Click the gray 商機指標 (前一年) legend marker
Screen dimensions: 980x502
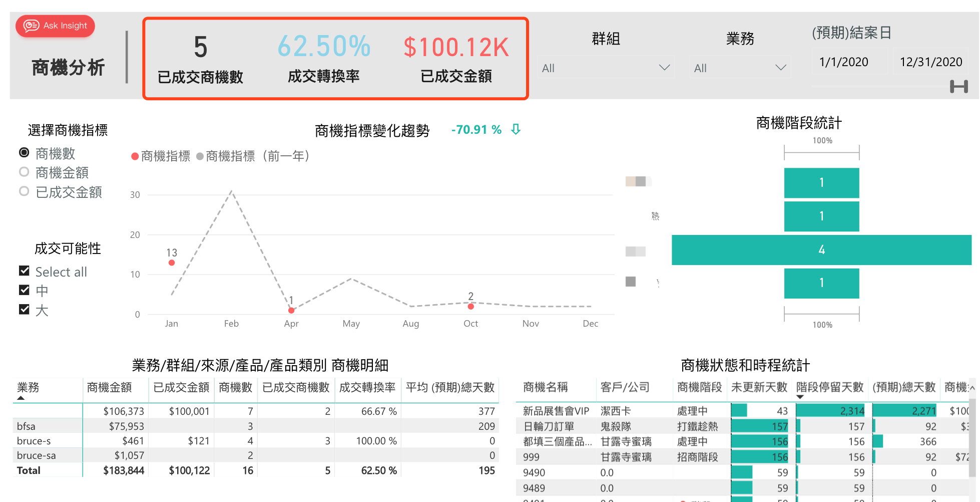click(200, 157)
